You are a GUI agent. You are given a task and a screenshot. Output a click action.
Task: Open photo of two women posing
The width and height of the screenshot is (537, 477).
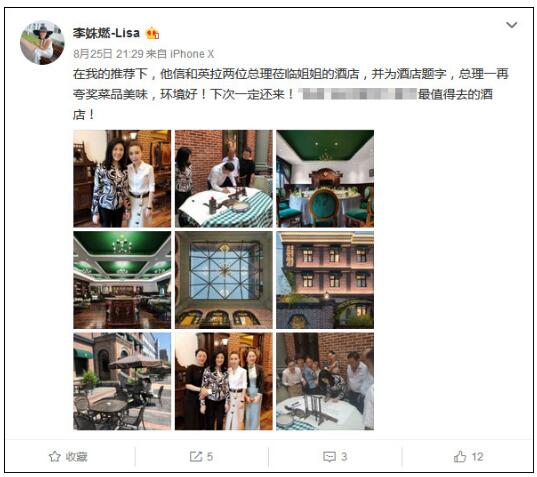click(122, 178)
